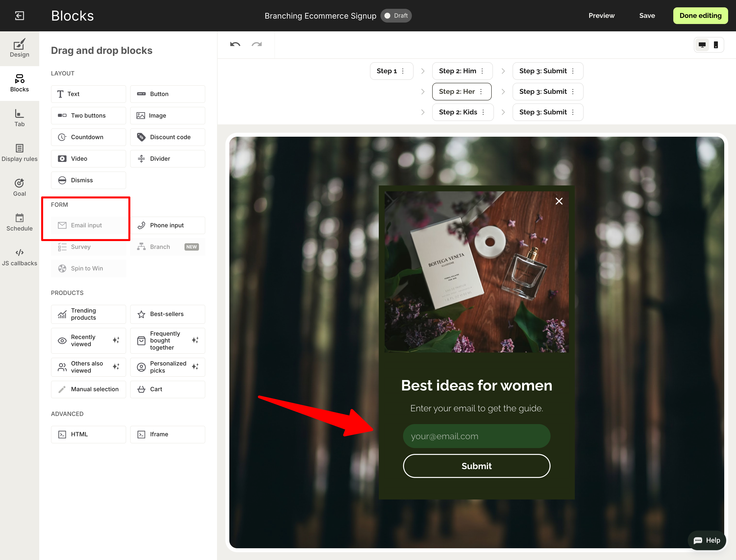Click the Done editing button
736x560 pixels.
click(x=700, y=16)
